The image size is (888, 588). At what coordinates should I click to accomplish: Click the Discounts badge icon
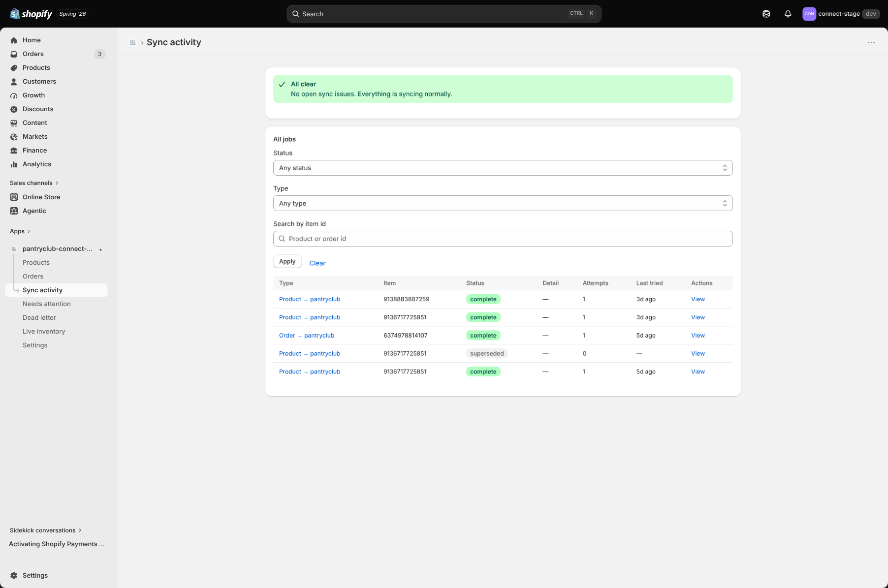pos(14,109)
